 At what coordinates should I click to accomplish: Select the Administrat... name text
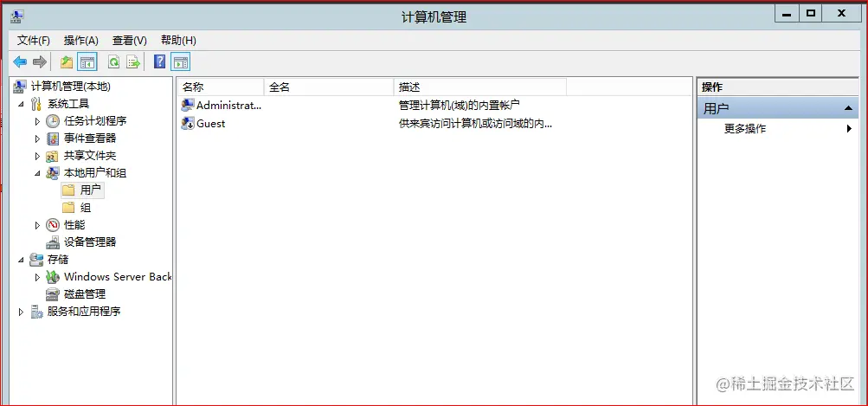[228, 105]
